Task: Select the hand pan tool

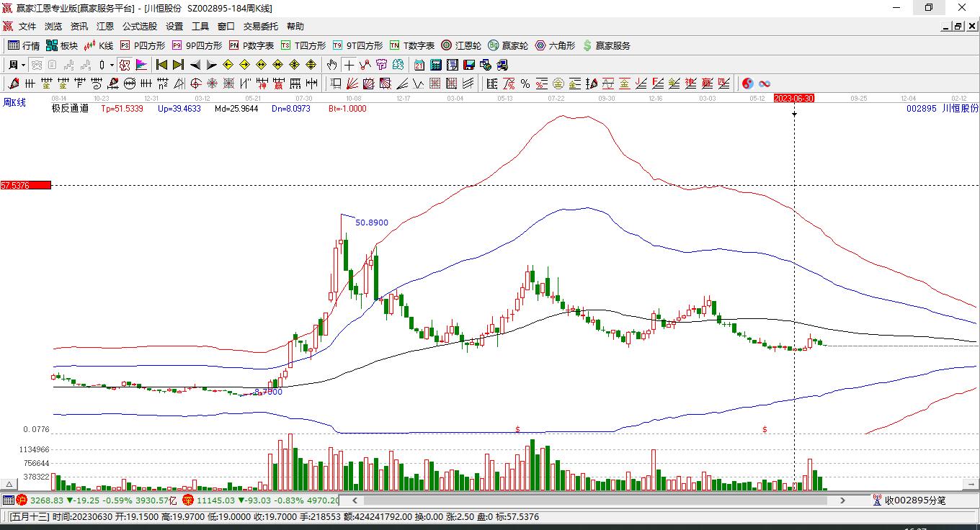Action: [331, 65]
